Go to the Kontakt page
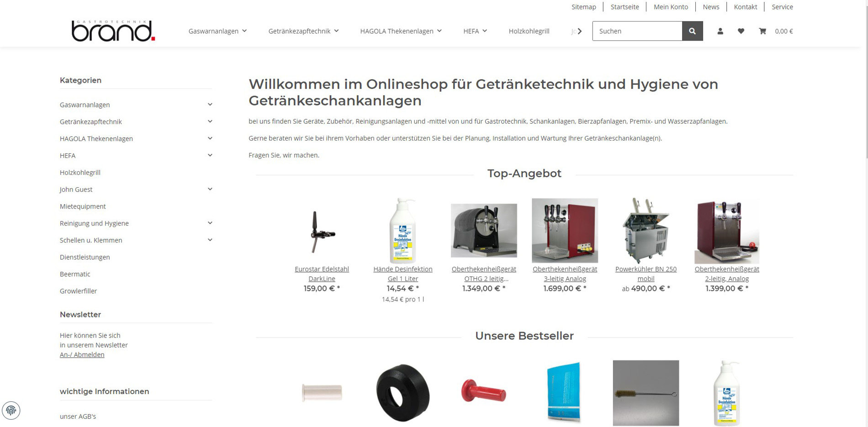868x427 pixels. click(x=745, y=7)
